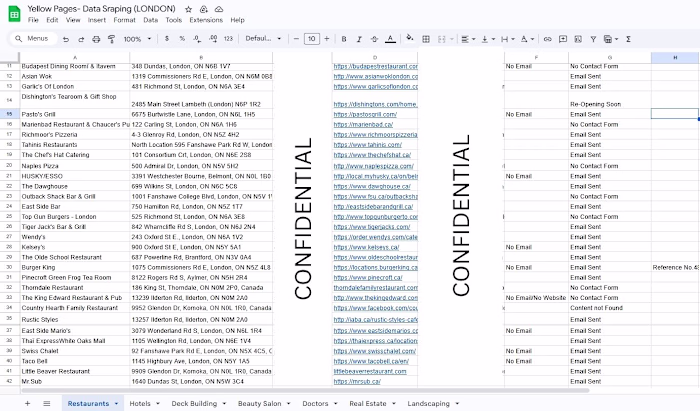Increase font size plus button
The height and width of the screenshot is (411, 700).
[327, 39]
